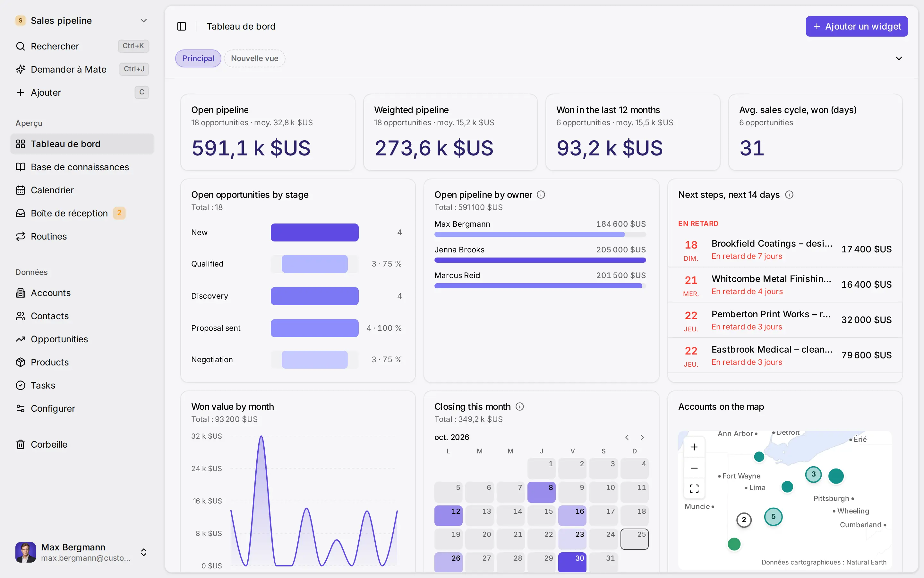This screenshot has width=924, height=578.
Task: Open Opportunities list
Action: (x=82, y=339)
